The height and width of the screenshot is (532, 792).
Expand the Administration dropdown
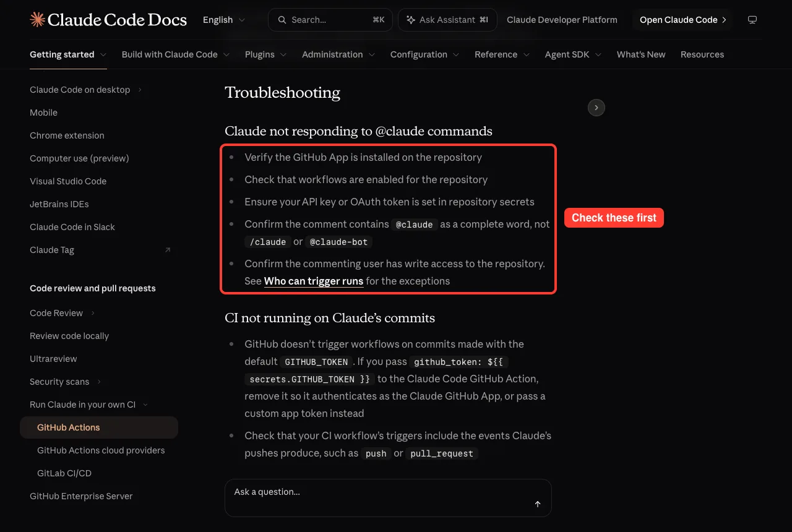point(338,54)
